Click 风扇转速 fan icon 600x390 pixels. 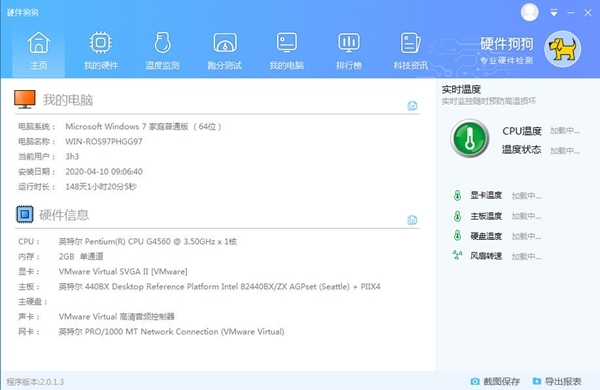click(457, 255)
